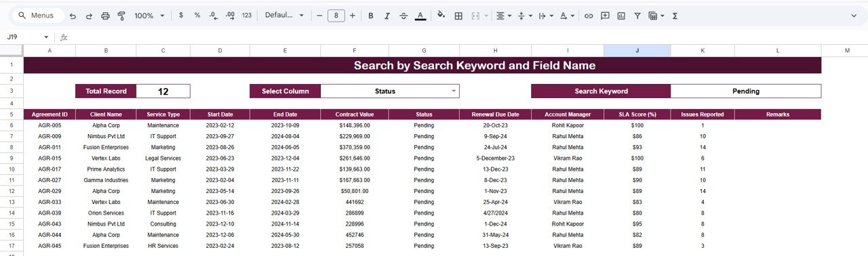Click the formula bar fx area
868x256 pixels.
64,37
